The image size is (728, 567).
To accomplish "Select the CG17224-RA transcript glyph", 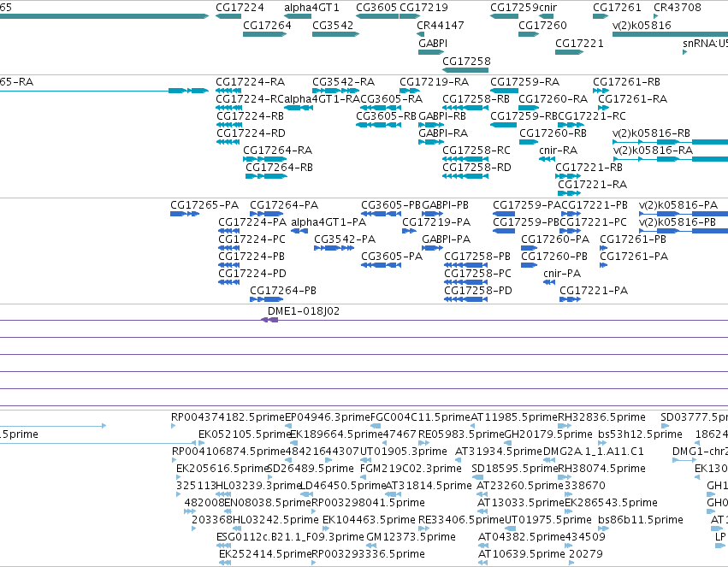I will pyautogui.click(x=229, y=91).
